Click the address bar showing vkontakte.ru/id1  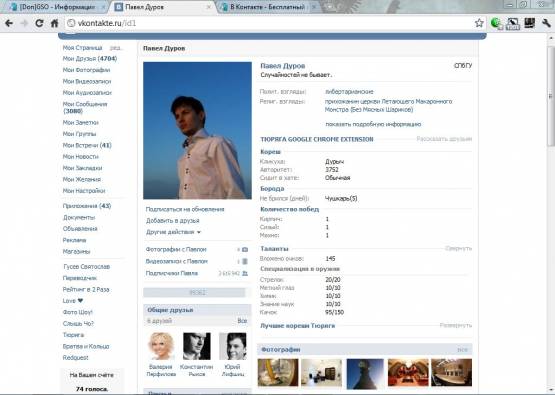tap(269, 23)
